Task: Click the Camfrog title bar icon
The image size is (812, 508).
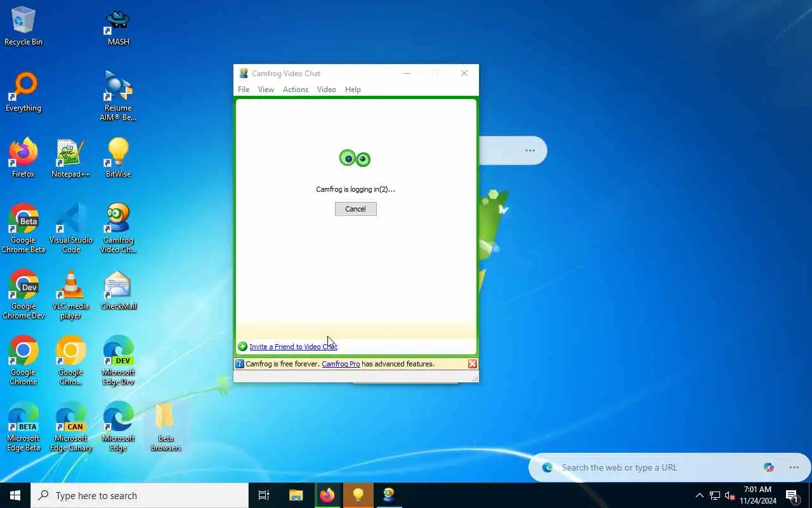Action: point(243,74)
